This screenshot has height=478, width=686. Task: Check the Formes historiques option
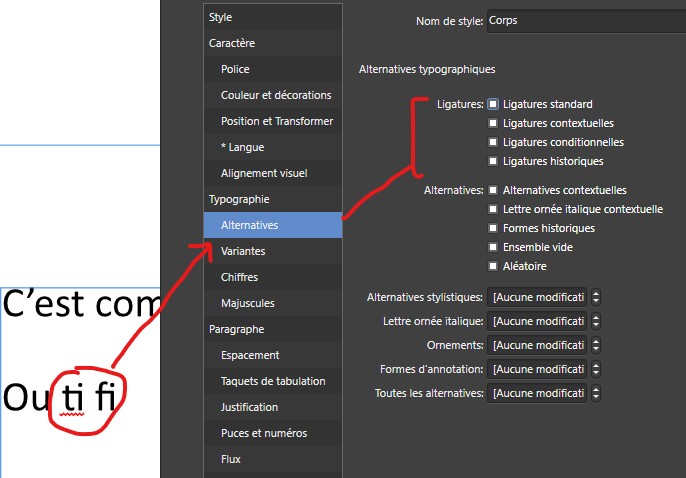[493, 228]
